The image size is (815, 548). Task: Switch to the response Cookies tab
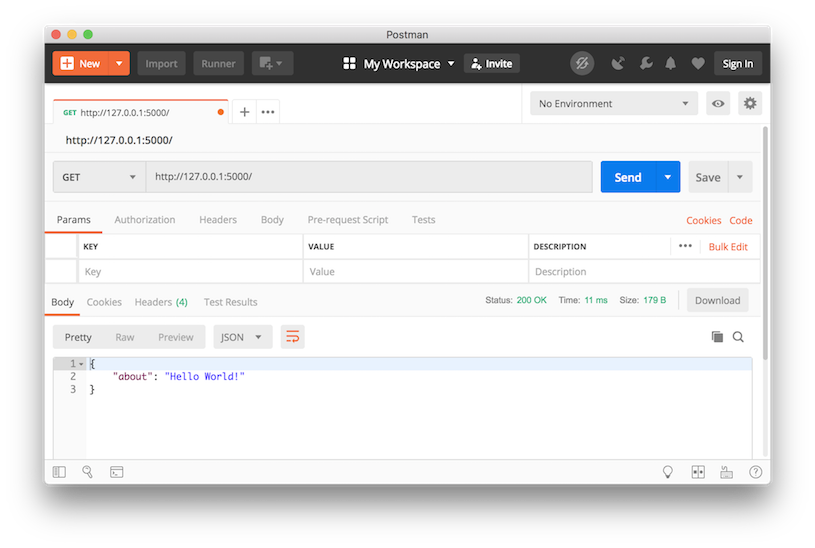pyautogui.click(x=104, y=302)
